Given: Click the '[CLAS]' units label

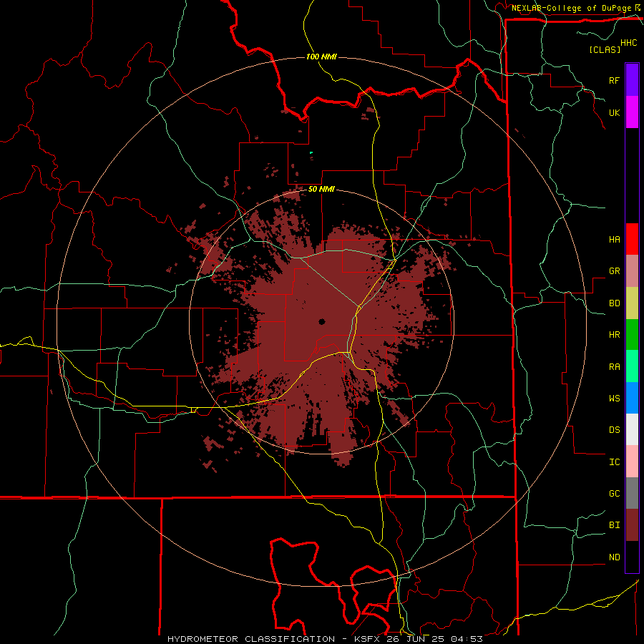Looking at the screenshot, I should [605, 49].
